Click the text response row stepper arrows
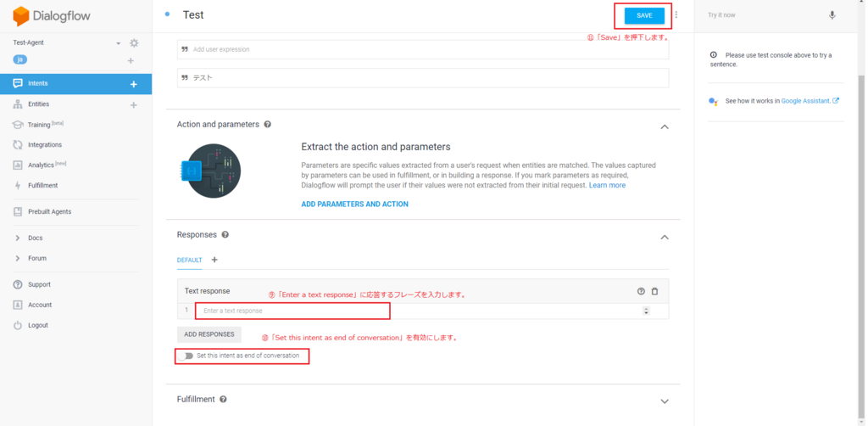The width and height of the screenshot is (868, 426). (x=646, y=311)
